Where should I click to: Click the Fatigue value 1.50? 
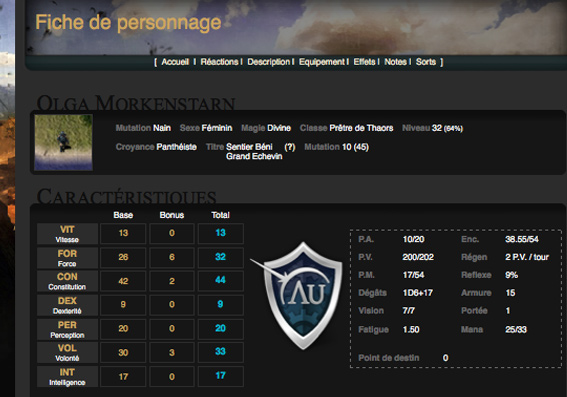click(x=411, y=330)
